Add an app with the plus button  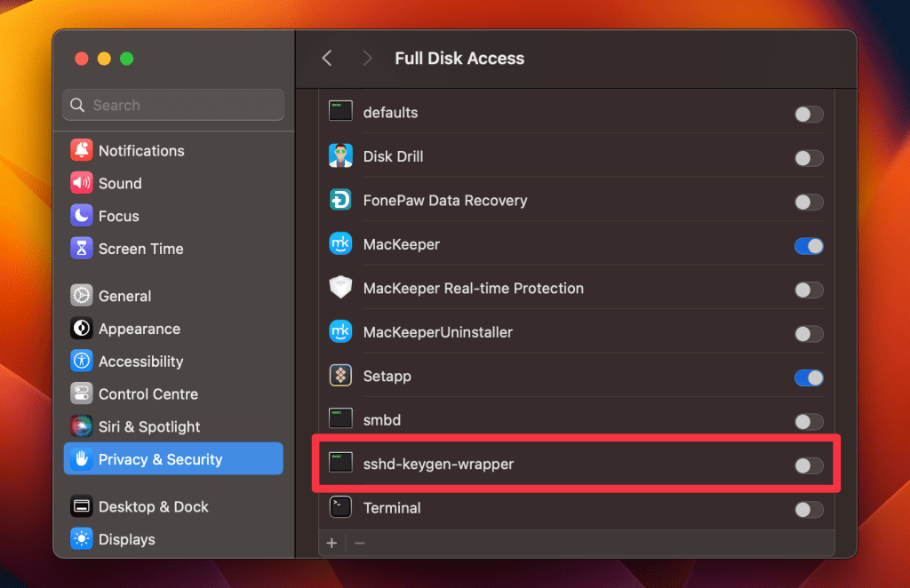331,543
